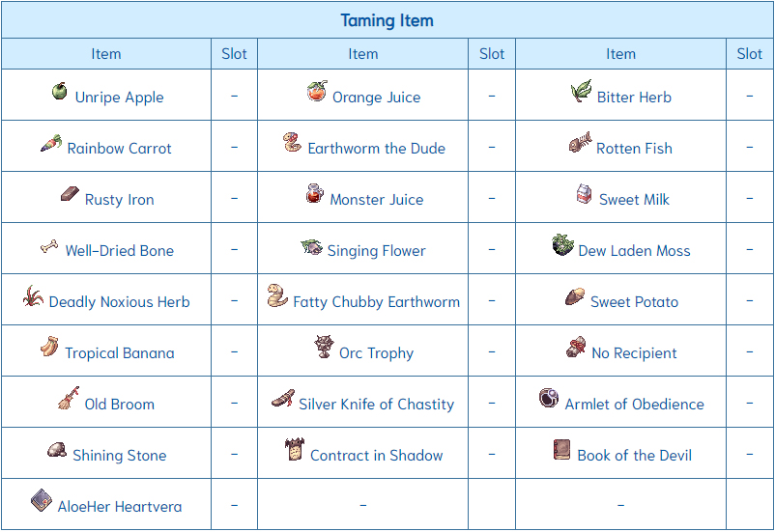Open the Singing Flower item link
Image resolution: width=775 pixels, height=532 pixels.
pos(376,251)
